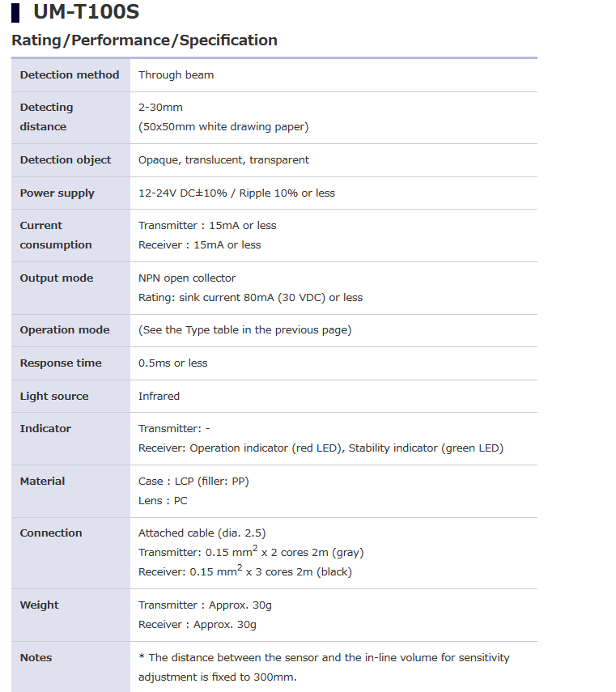Select the Power supply row label
The image size is (616, 692).
[57, 193]
